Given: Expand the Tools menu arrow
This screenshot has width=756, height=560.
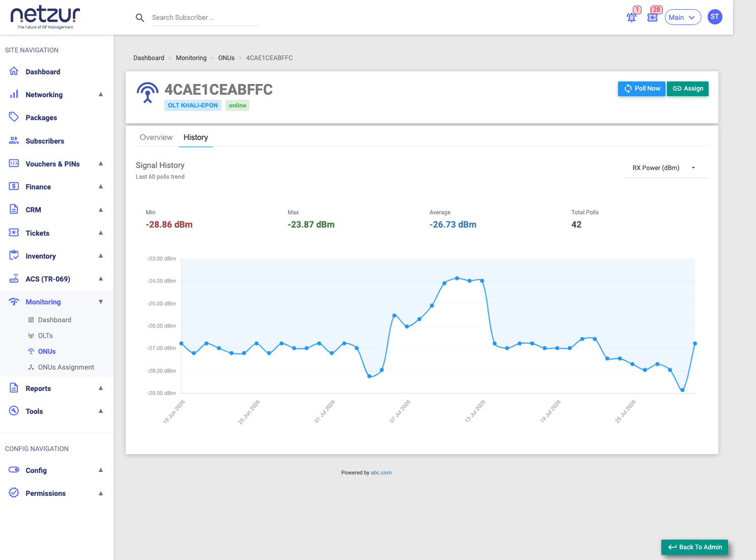Looking at the screenshot, I should point(101,411).
